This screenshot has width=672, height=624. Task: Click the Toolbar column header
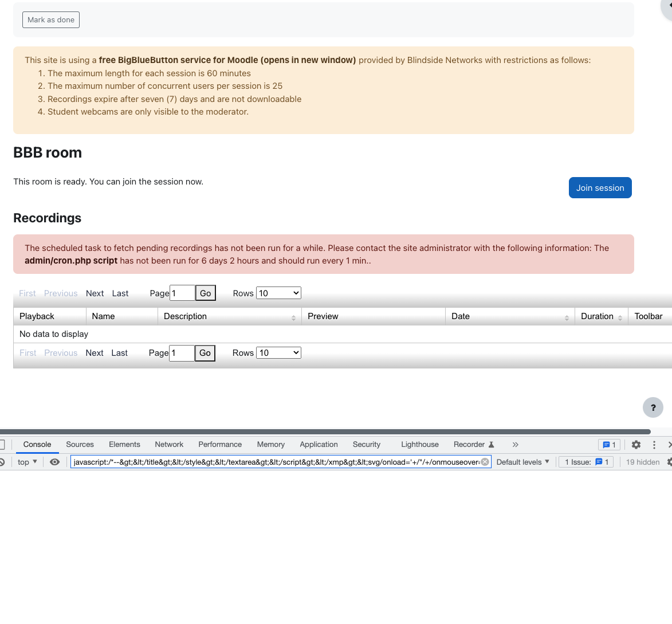(x=650, y=316)
